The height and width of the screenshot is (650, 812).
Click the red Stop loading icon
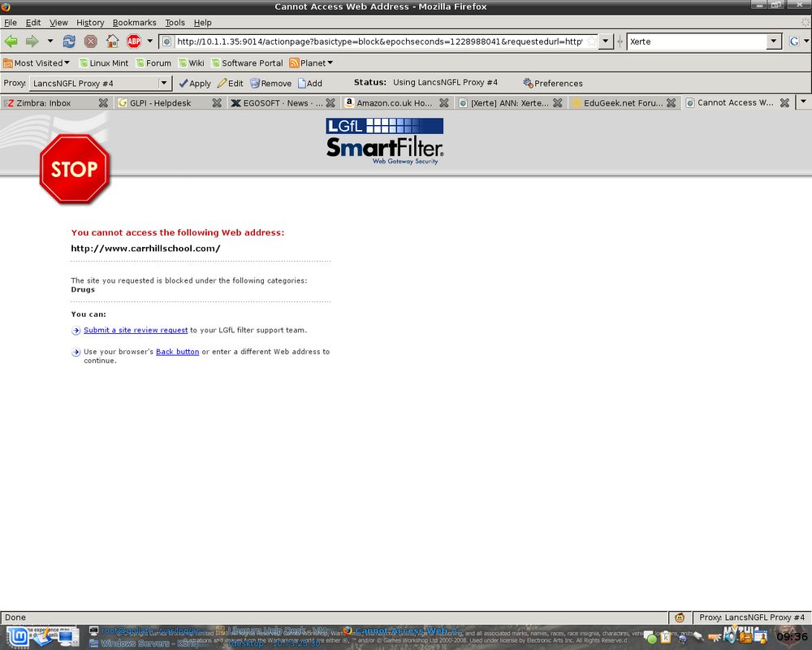pos(91,41)
